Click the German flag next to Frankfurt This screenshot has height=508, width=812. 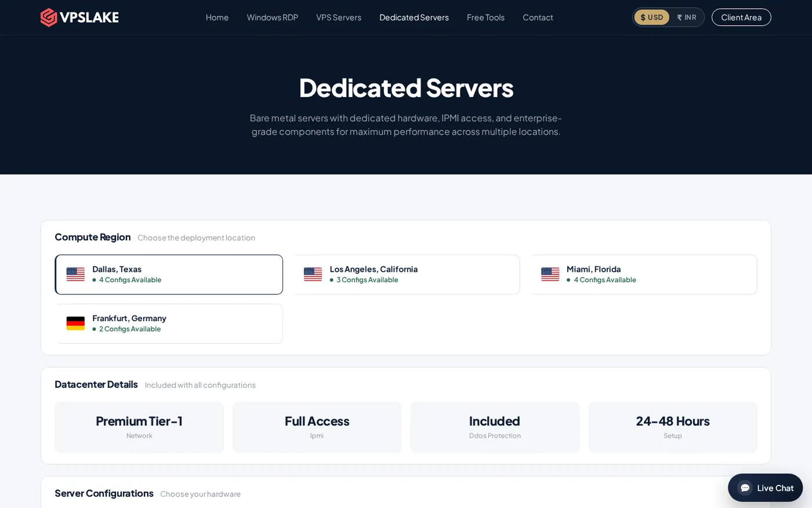pyautogui.click(x=75, y=323)
